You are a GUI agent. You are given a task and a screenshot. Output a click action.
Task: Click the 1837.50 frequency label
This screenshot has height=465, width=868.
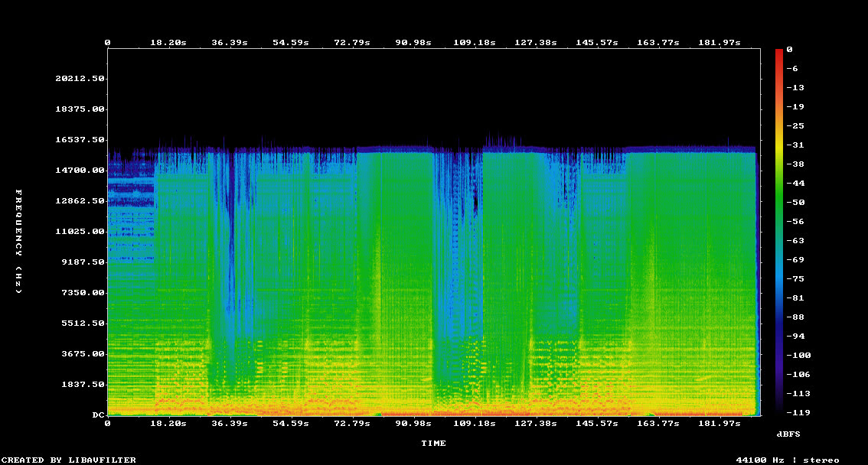pyautogui.click(x=83, y=384)
